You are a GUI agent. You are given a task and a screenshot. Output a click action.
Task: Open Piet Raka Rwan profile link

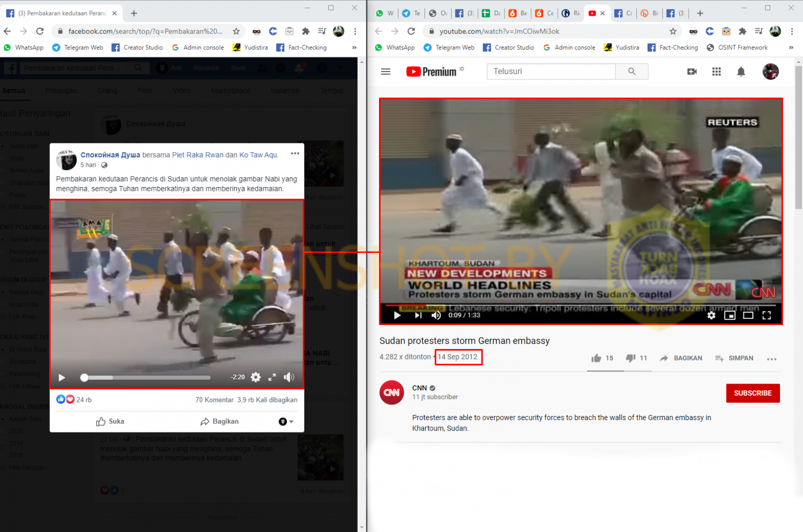[x=198, y=155]
